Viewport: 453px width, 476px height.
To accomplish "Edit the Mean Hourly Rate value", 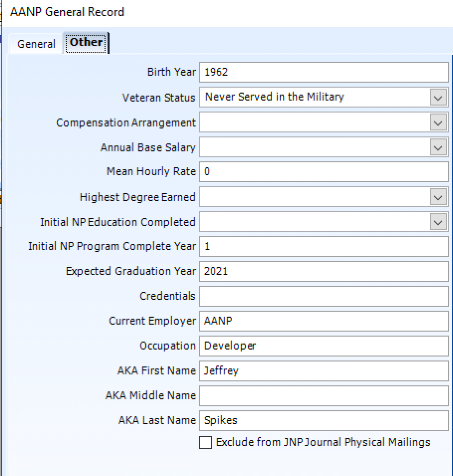I will [324, 172].
